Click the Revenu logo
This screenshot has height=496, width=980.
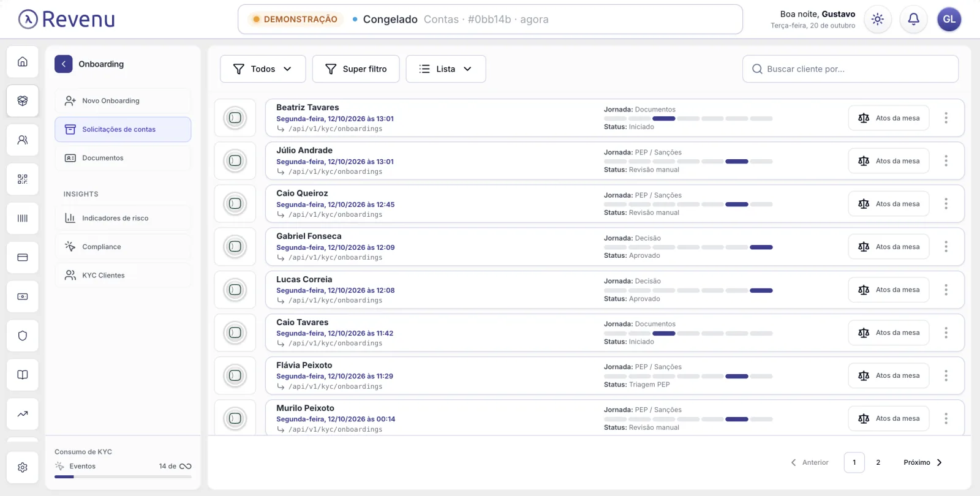click(x=67, y=20)
